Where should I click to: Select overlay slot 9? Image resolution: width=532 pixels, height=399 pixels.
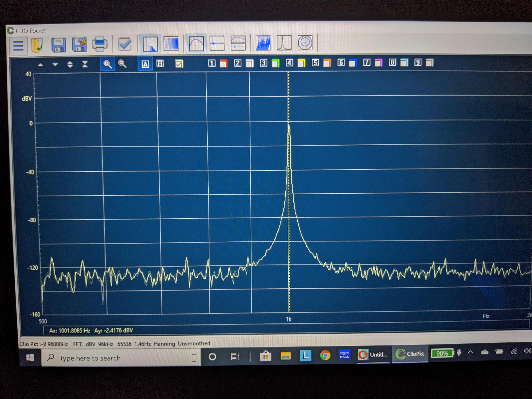(418, 62)
